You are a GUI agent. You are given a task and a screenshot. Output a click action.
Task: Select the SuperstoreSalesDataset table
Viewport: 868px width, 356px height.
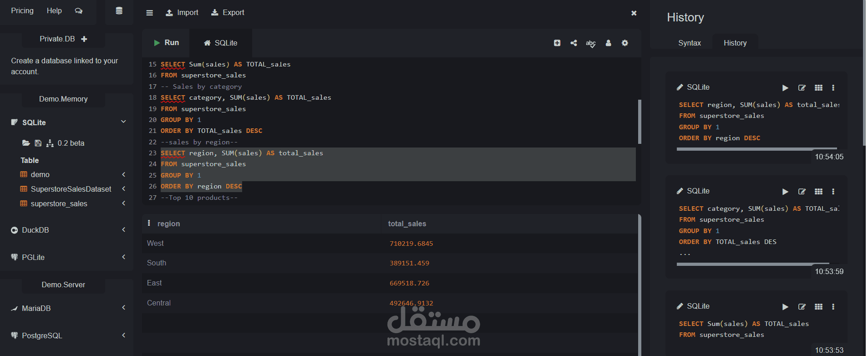coord(71,189)
